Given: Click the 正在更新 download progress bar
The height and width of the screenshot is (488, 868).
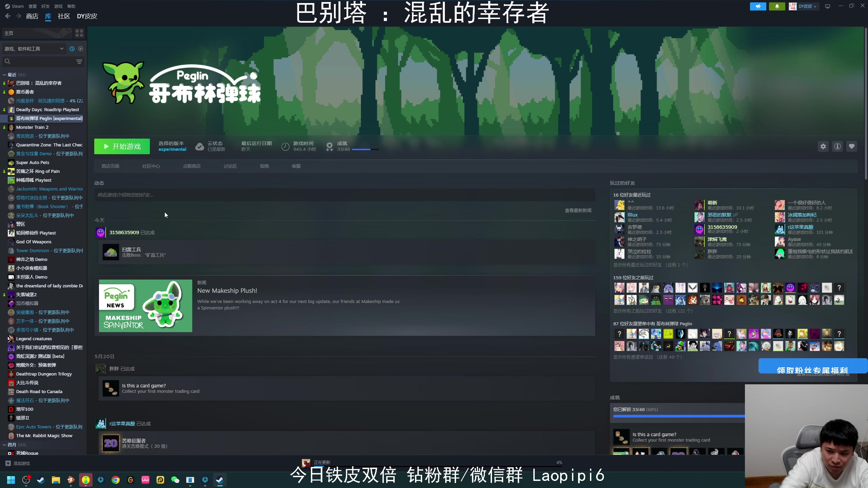Looking at the screenshot, I should (x=438, y=467).
